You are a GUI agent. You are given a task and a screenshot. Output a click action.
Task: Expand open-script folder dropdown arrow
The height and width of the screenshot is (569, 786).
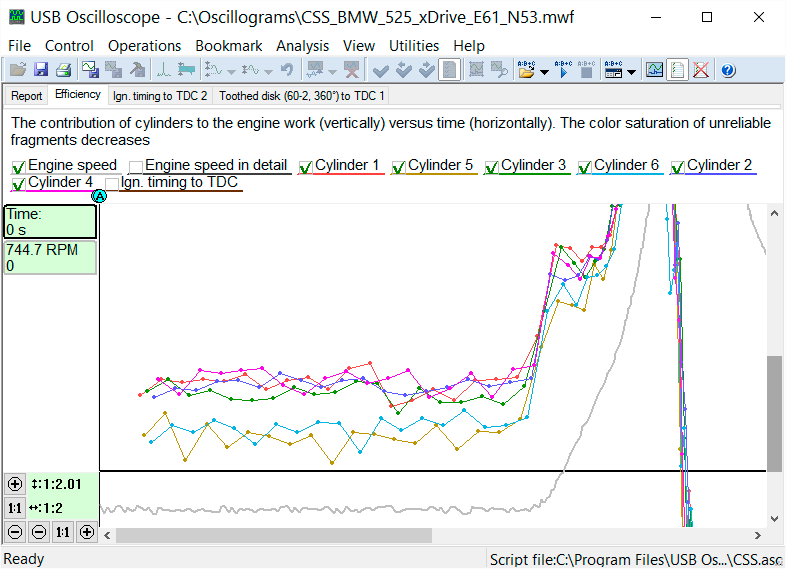(x=544, y=72)
